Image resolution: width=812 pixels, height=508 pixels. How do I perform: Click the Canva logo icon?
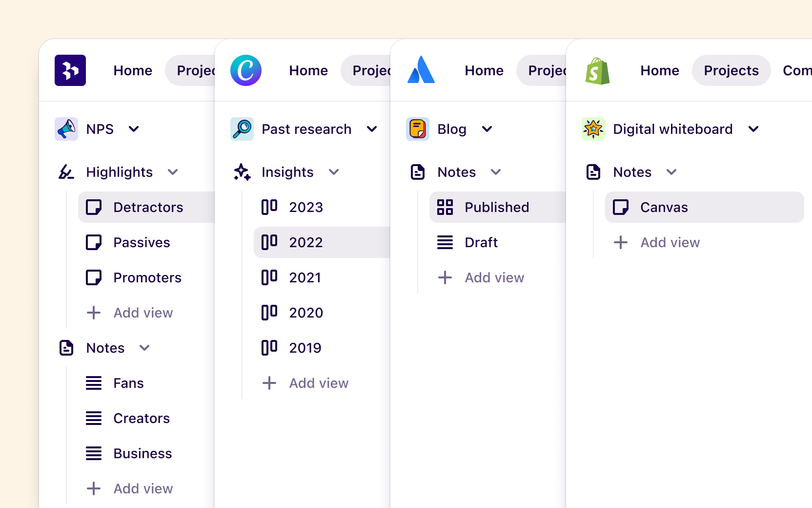tap(246, 70)
